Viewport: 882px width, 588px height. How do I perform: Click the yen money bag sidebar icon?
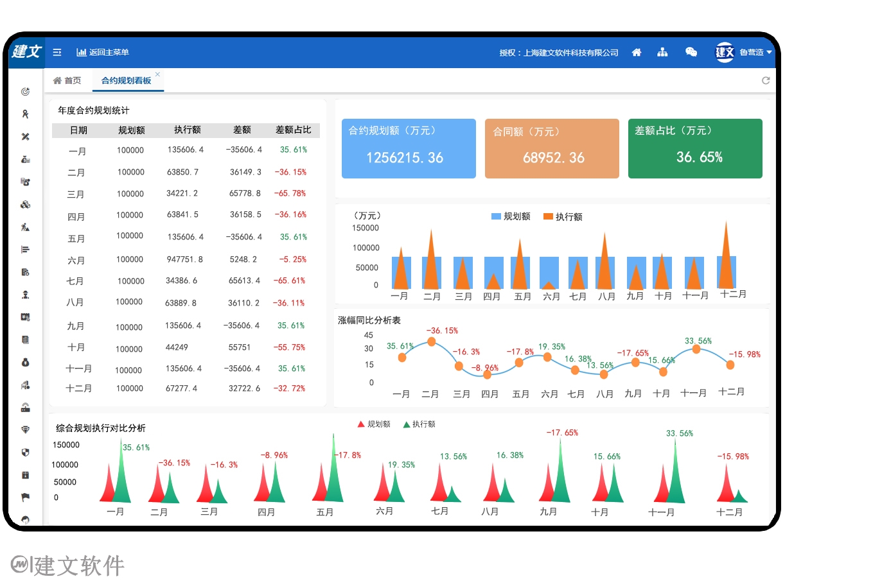tap(25, 363)
